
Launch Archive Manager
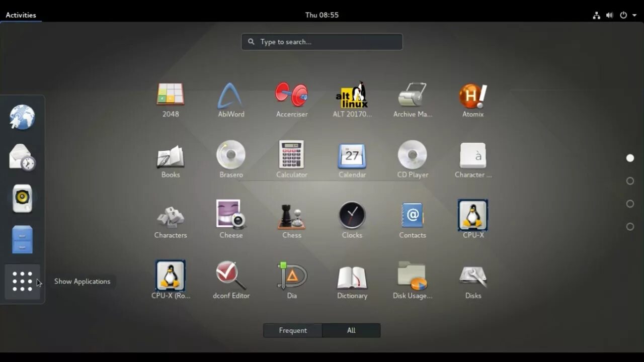pos(413,100)
